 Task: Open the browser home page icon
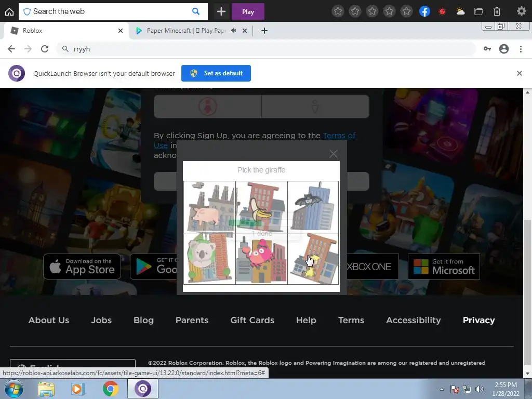pyautogui.click(x=9, y=12)
